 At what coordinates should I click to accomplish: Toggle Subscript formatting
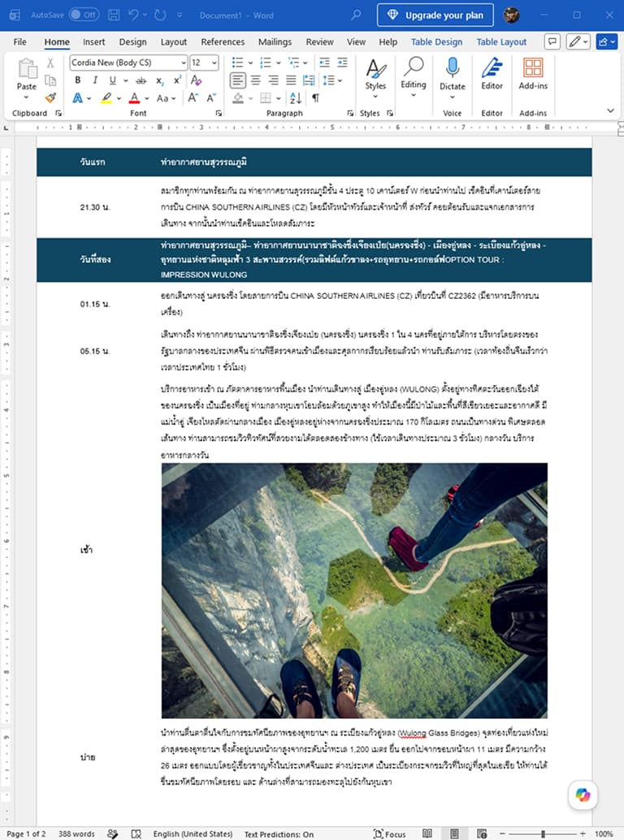click(159, 80)
